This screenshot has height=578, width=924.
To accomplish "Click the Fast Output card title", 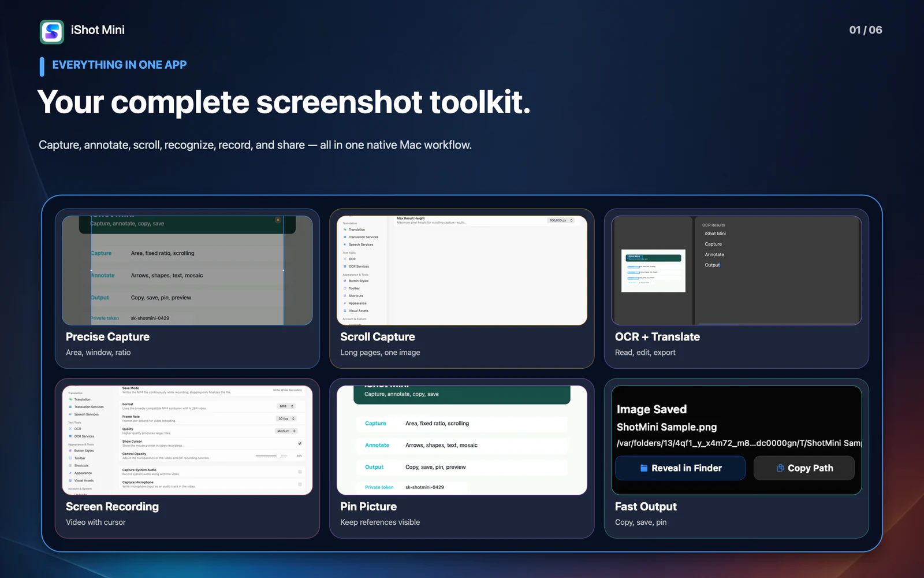I will (x=646, y=507).
